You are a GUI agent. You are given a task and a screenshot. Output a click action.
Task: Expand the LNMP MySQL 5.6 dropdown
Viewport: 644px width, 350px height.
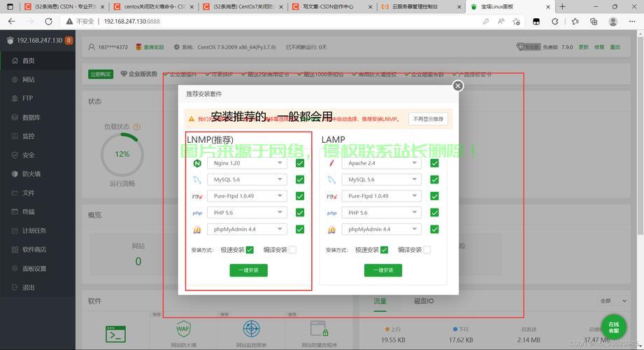(x=247, y=180)
